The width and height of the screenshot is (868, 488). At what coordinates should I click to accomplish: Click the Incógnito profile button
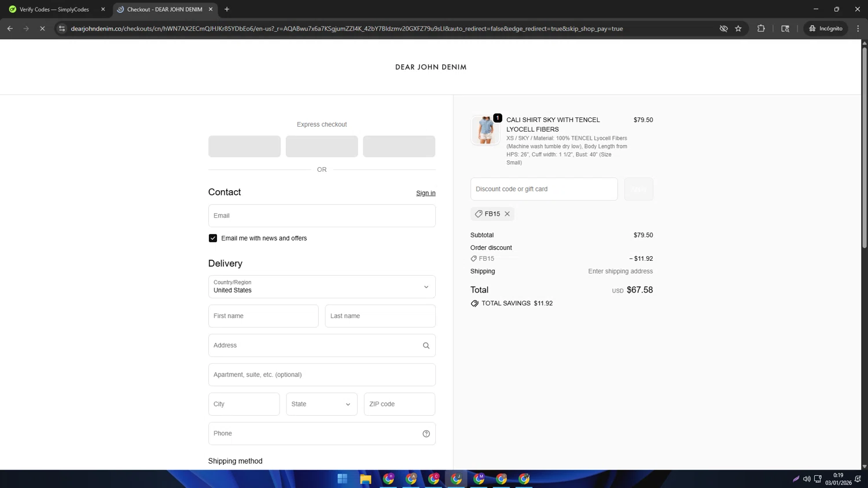826,28
